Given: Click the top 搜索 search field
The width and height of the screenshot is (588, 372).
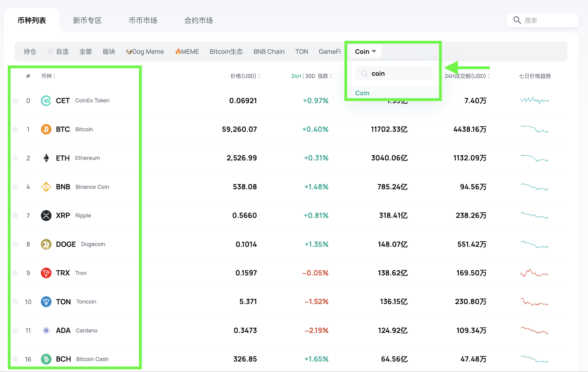Looking at the screenshot, I should [x=542, y=20].
